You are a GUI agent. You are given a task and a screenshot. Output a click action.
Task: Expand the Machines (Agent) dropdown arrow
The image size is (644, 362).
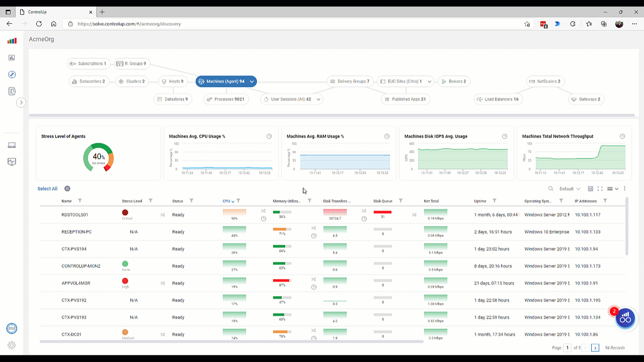(252, 81)
